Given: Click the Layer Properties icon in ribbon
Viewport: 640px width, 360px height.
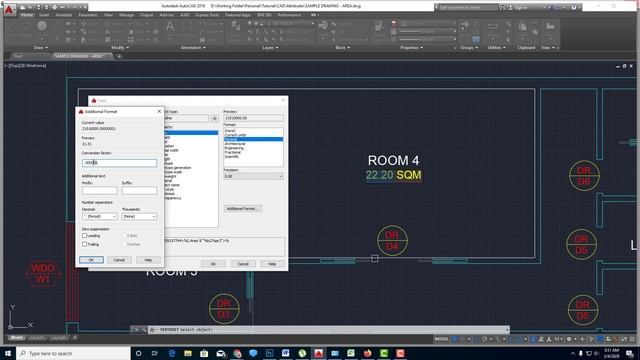Looking at the screenshot, I should click(236, 27).
